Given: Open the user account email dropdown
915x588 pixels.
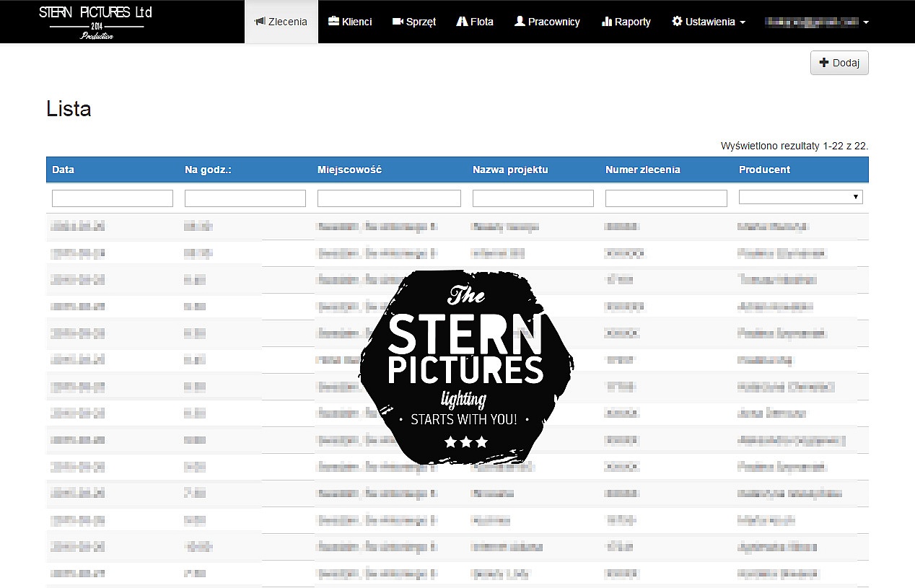Looking at the screenshot, I should [x=816, y=22].
